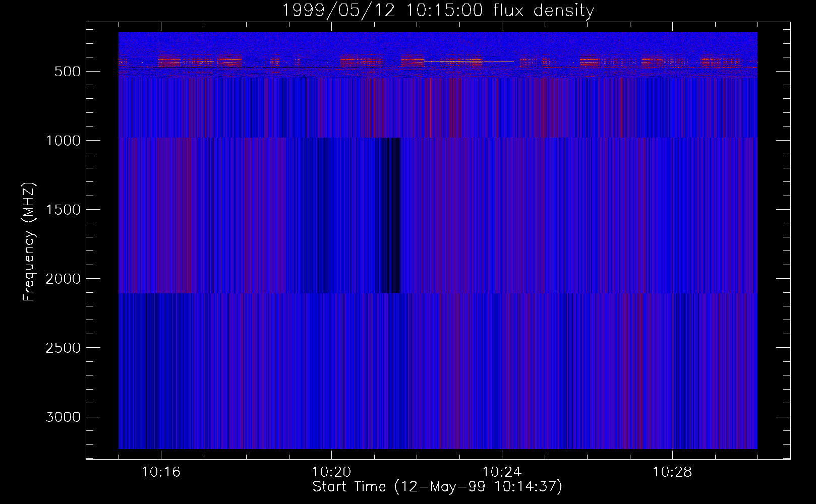This screenshot has height=504, width=816.
Task: Select the 10:20 time tick label
Action: point(331,472)
